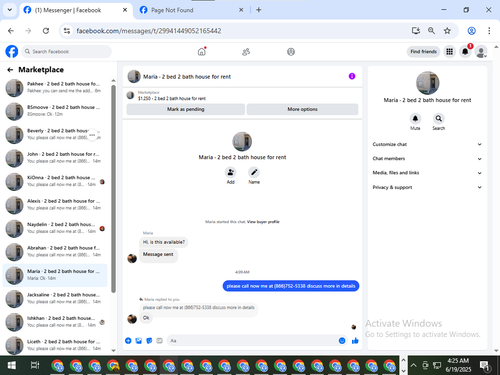The width and height of the screenshot is (500, 375).
Task: Expand Privacy & support section
Action: pyautogui.click(x=427, y=187)
